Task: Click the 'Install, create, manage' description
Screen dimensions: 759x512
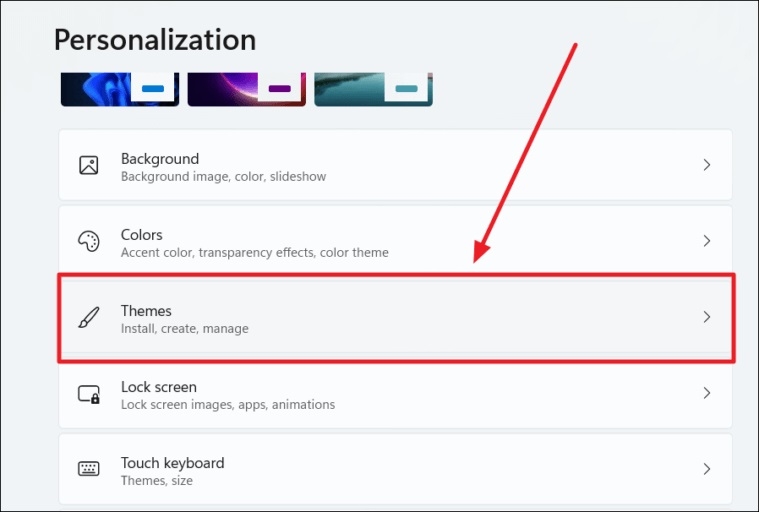Action: [184, 329]
